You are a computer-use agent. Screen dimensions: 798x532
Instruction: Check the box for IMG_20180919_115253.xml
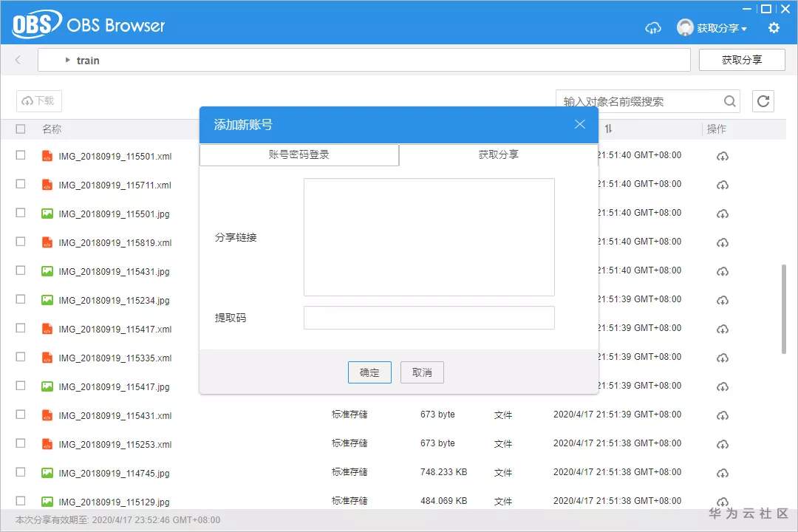point(21,443)
